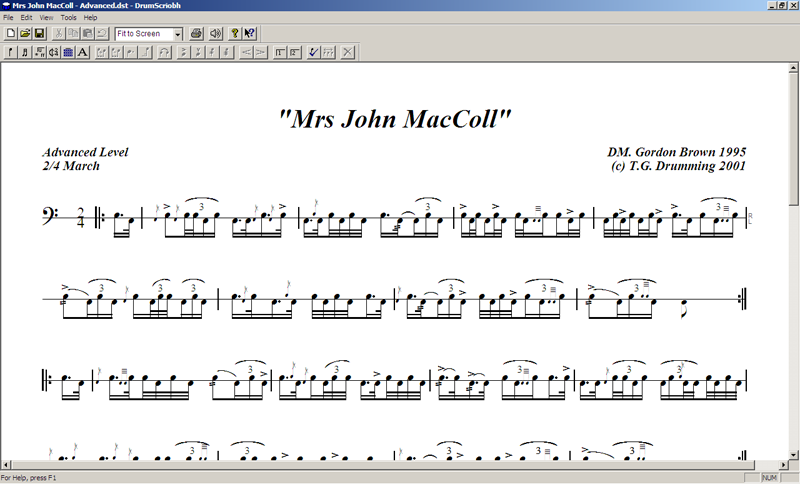Screen dimensions: 800x484
Task: Click vertical scrollbar down arrow
Action: click(793, 455)
